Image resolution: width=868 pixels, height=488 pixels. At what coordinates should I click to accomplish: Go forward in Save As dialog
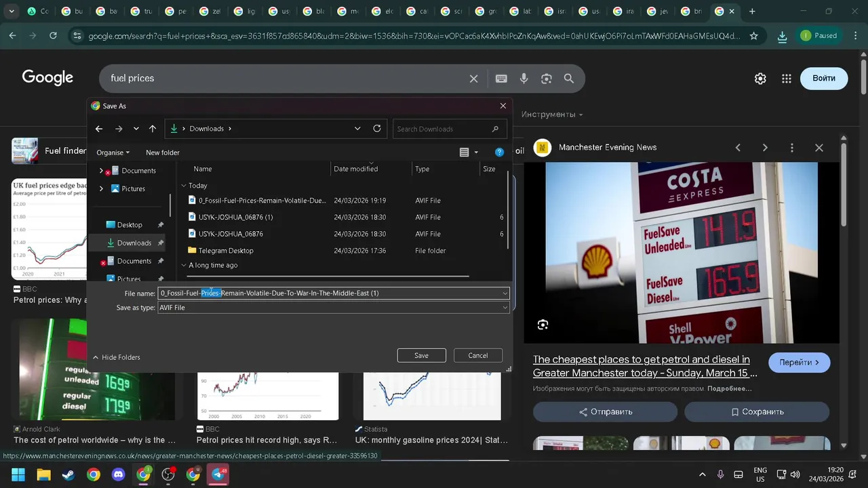tap(119, 129)
